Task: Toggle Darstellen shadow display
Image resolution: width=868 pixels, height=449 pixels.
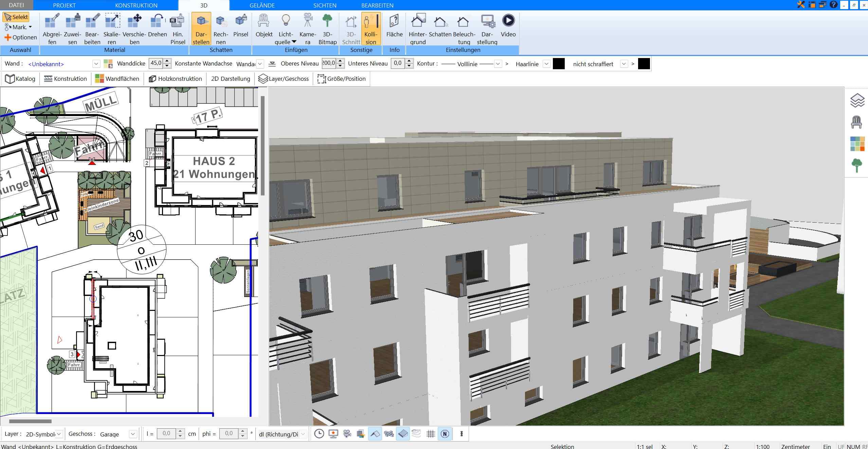Action: pyautogui.click(x=201, y=29)
